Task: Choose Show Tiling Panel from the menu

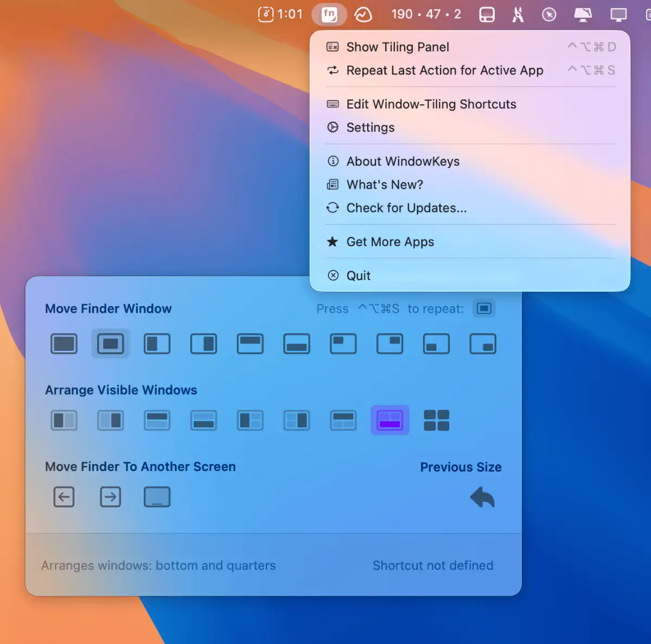Action: point(470,47)
